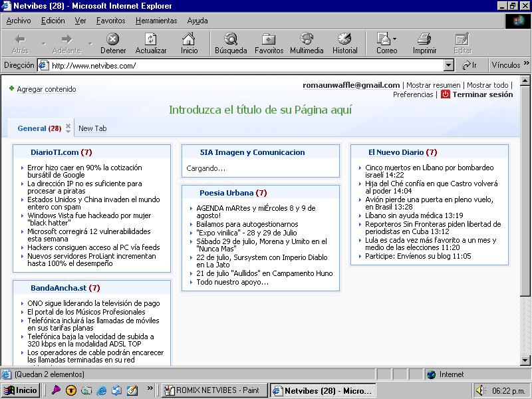Open the Favoritos toolbar panel
The image size is (532, 399).
tap(269, 43)
